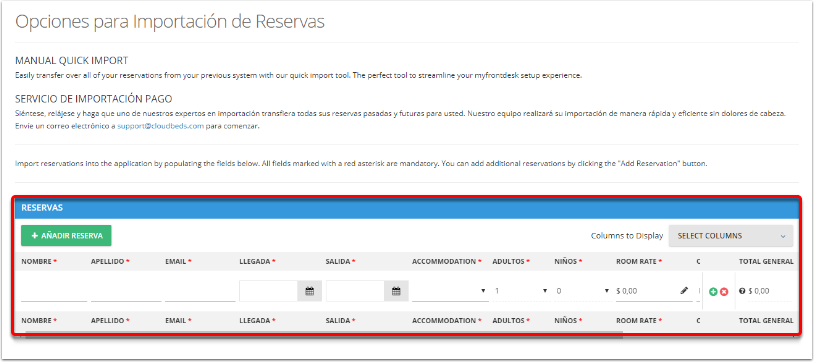
Task: Click the bottom ACCOMMODATION footer header
Action: pos(447,320)
